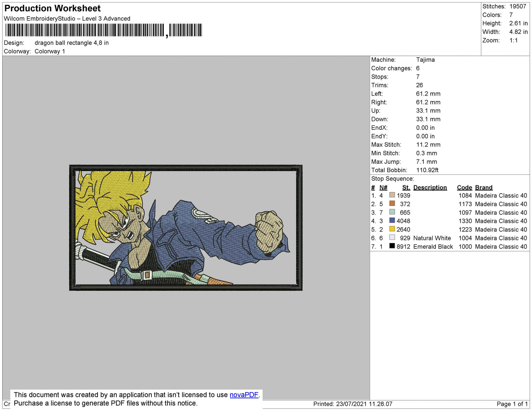
Task: Click the 'Colorway 1' value
Action: pos(50,52)
